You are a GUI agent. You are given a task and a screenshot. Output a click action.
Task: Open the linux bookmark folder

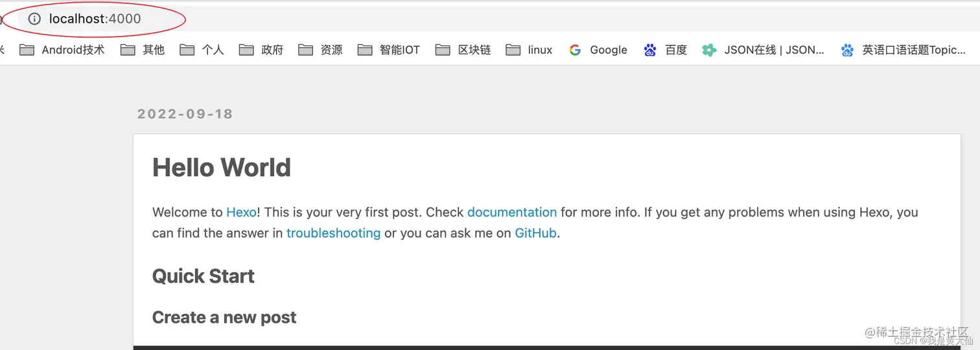529,50
